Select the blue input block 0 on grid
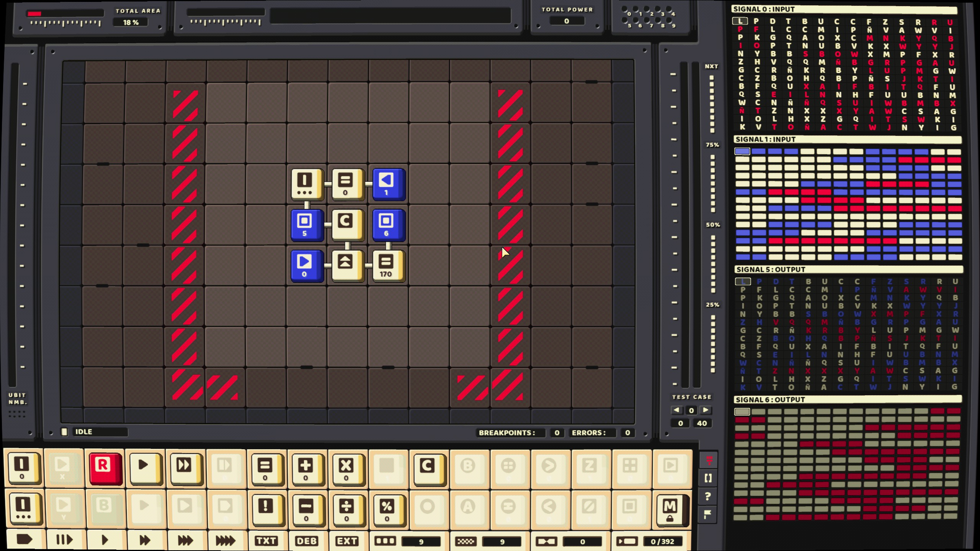This screenshot has height=551, width=980. point(307,266)
